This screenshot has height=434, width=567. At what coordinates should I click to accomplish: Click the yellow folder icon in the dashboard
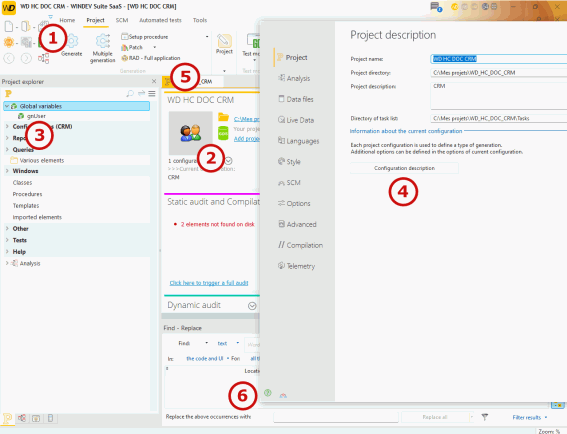coord(223,117)
